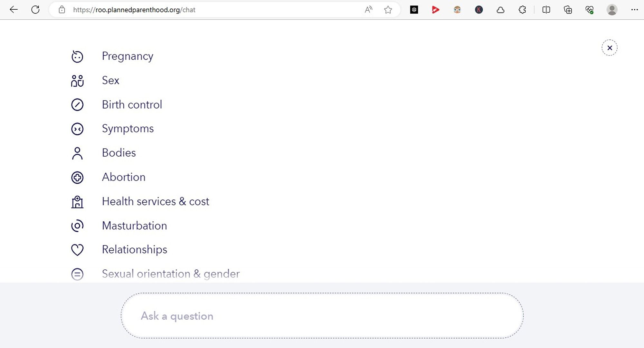This screenshot has width=644, height=348.
Task: Toggle Split screen view in browser
Action: coord(546,10)
